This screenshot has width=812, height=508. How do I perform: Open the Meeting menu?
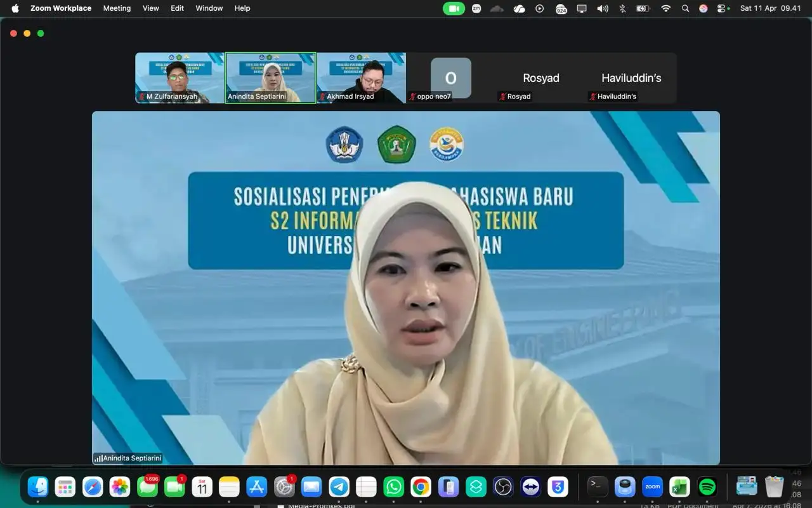click(x=117, y=8)
